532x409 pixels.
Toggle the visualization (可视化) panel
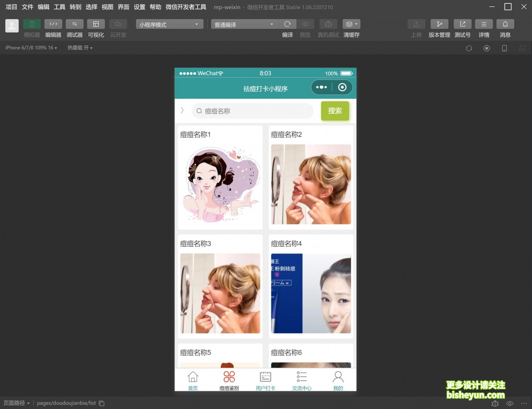(x=96, y=24)
